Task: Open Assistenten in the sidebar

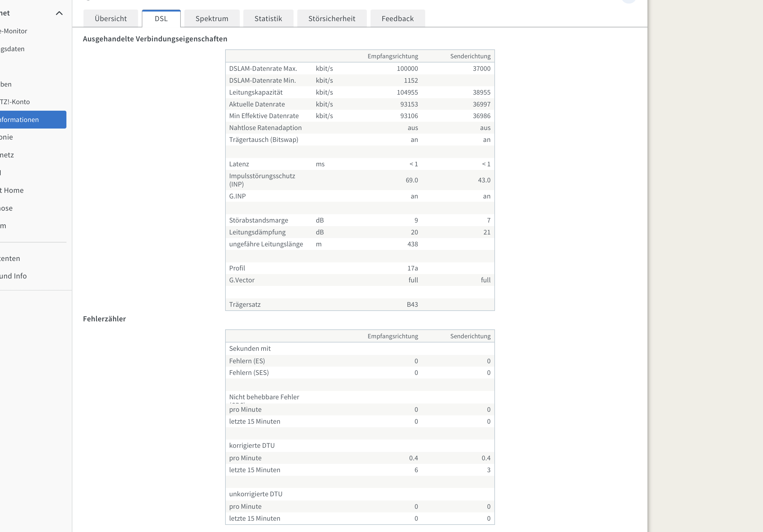Action: [10, 258]
